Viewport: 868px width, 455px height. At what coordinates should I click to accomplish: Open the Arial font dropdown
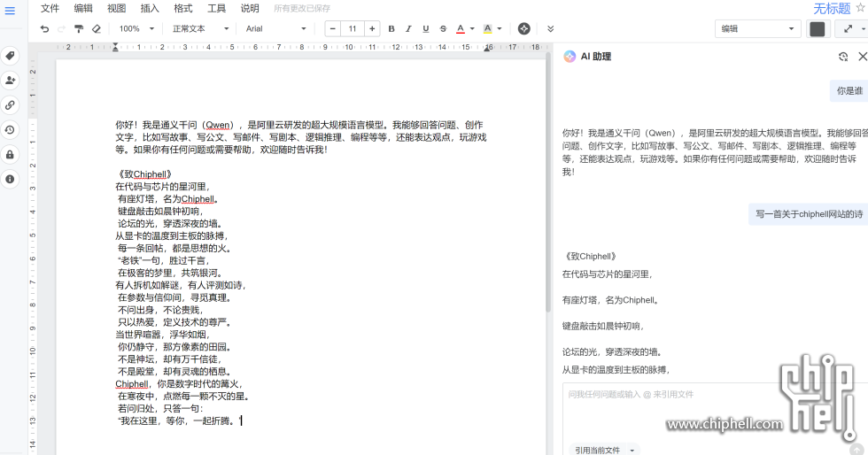coord(275,29)
